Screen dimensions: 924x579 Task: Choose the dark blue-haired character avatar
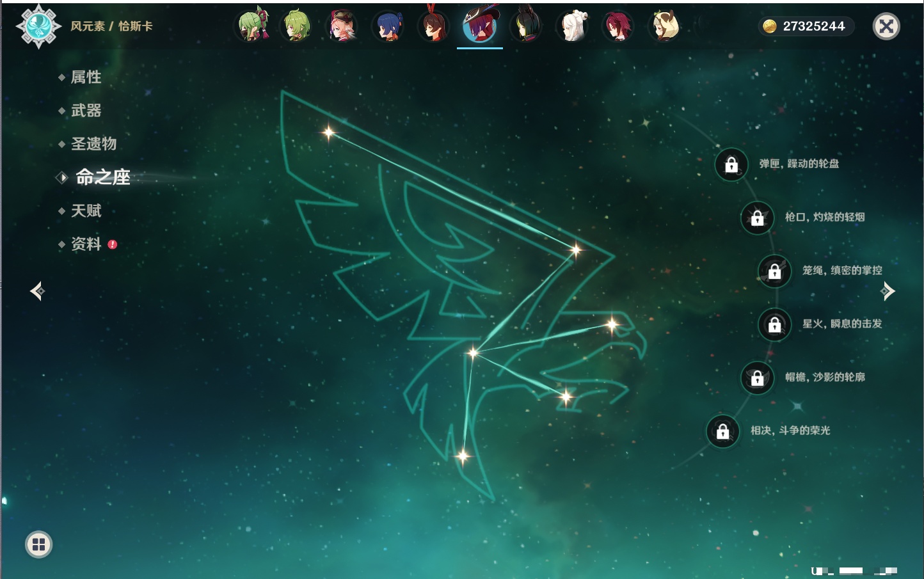click(388, 26)
